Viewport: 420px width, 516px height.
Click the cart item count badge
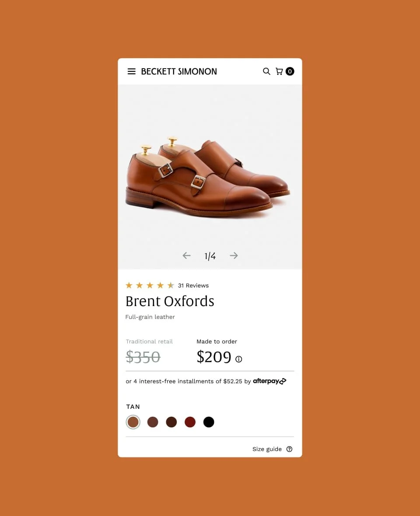290,71
